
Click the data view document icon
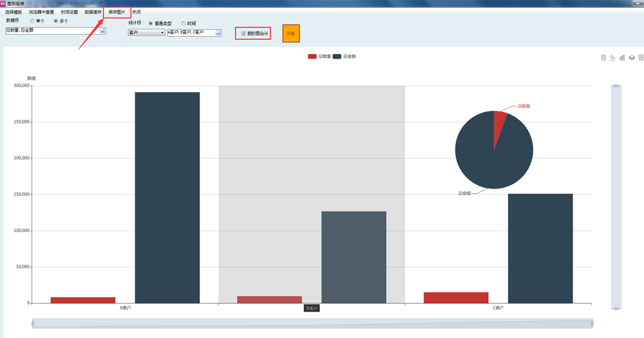(603, 58)
